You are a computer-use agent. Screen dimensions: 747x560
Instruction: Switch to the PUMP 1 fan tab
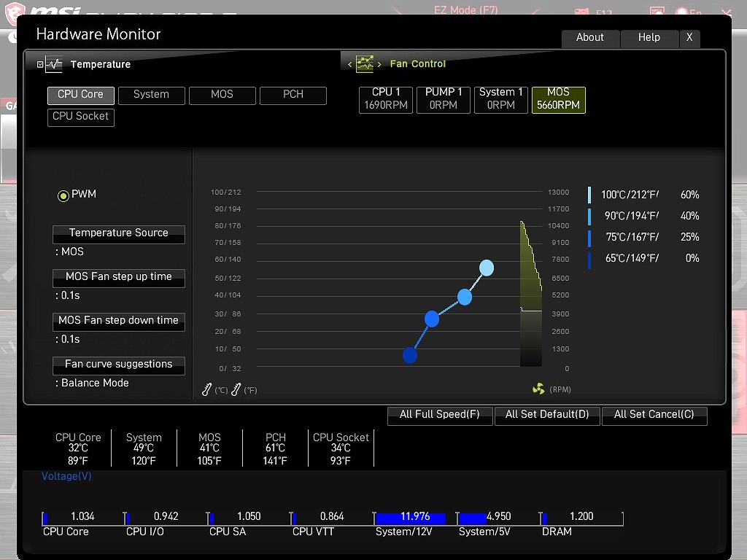[444, 99]
